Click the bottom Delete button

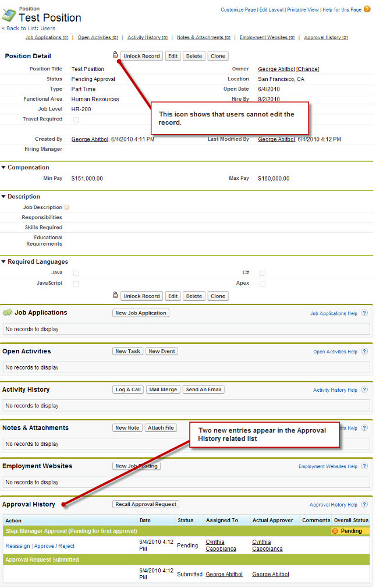point(194,296)
